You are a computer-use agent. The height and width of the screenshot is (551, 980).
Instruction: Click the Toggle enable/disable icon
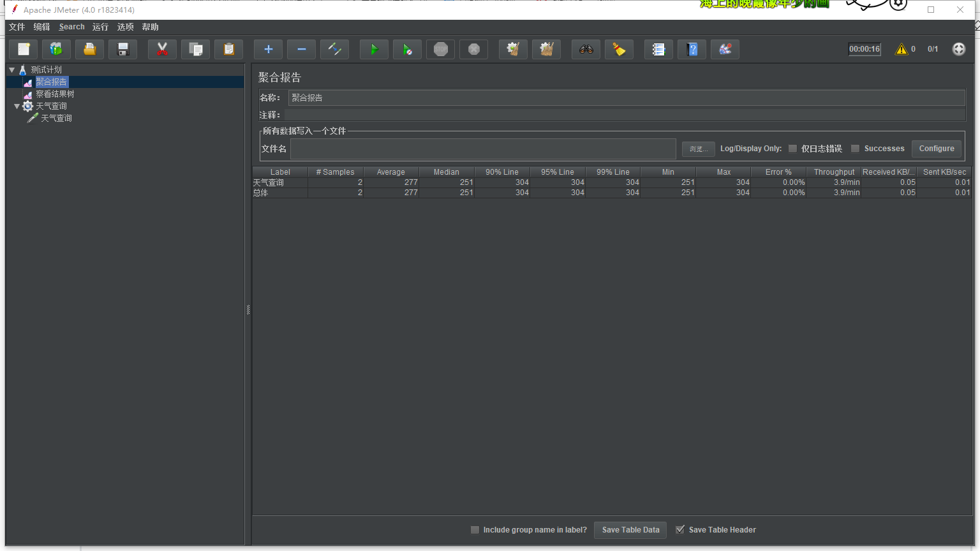(x=335, y=49)
